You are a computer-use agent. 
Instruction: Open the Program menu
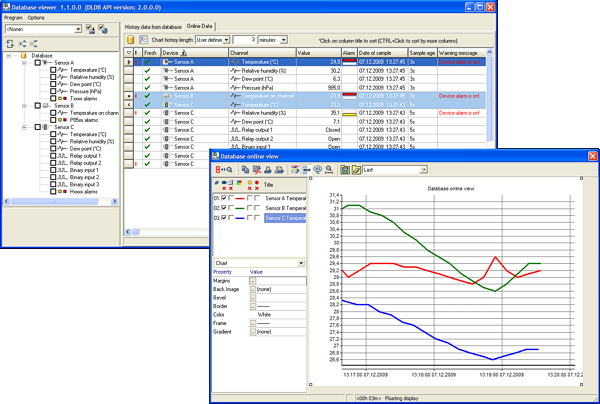tap(13, 18)
